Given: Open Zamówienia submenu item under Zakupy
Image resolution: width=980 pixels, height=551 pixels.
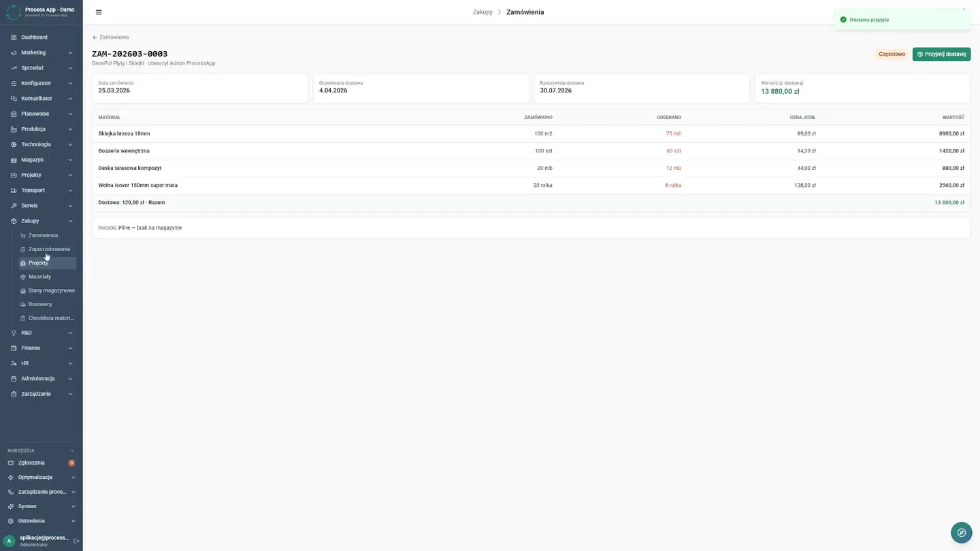Looking at the screenshot, I should [47, 235].
